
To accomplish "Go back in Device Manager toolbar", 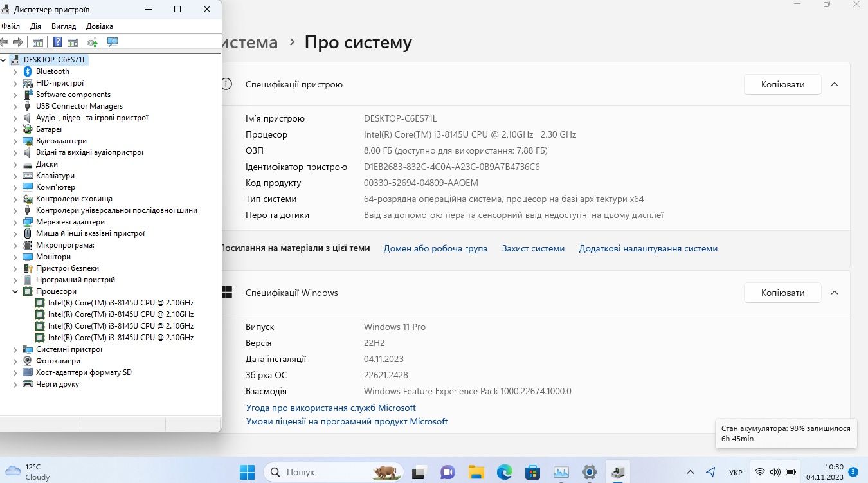I will (x=4, y=42).
